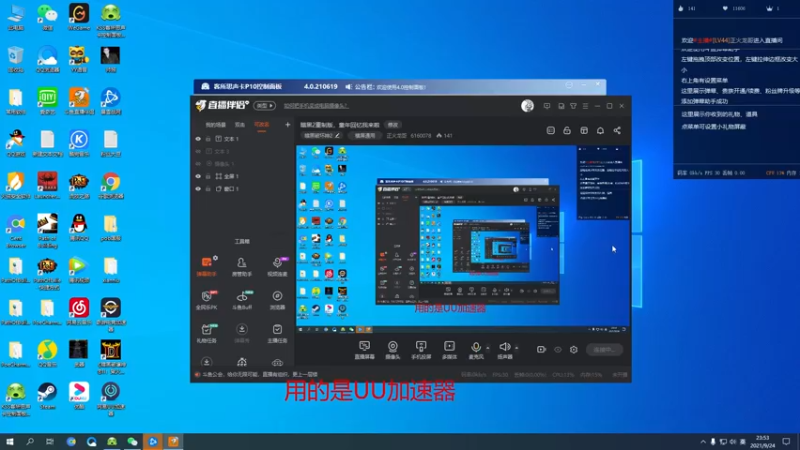Open the 房管助手 tool icon
Viewport: 800px width, 450px height.
pos(242,266)
